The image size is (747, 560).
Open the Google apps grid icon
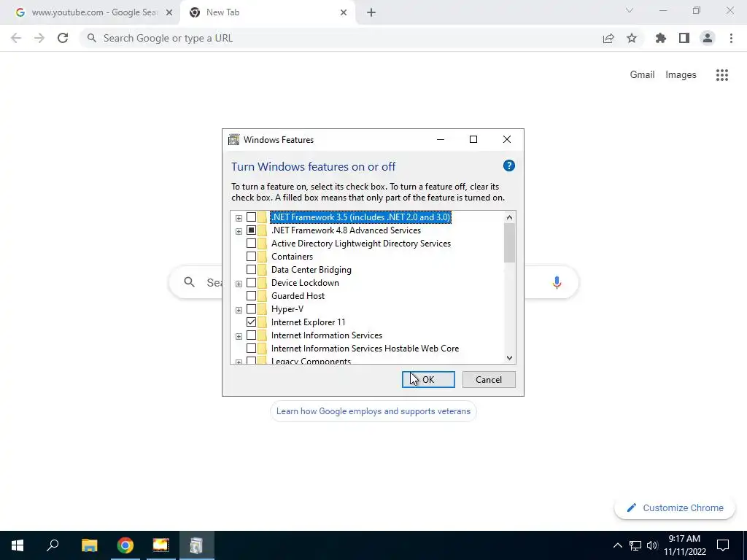(x=722, y=75)
